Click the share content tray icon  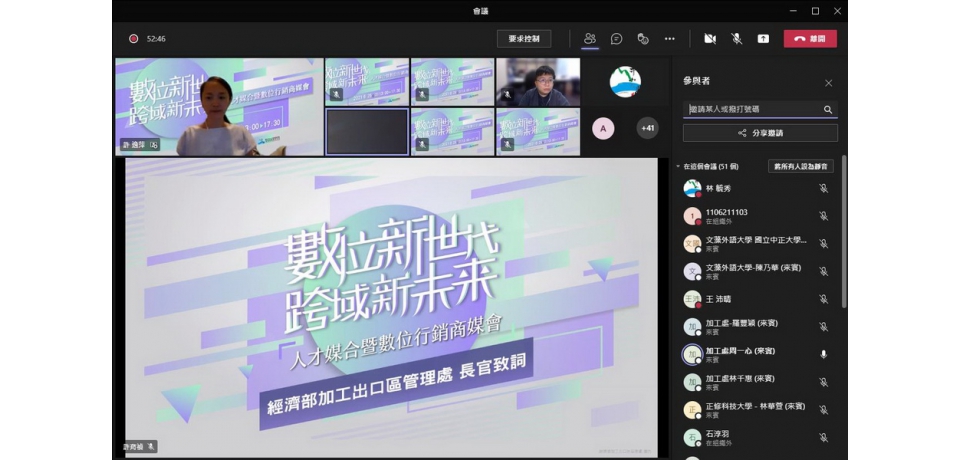763,39
